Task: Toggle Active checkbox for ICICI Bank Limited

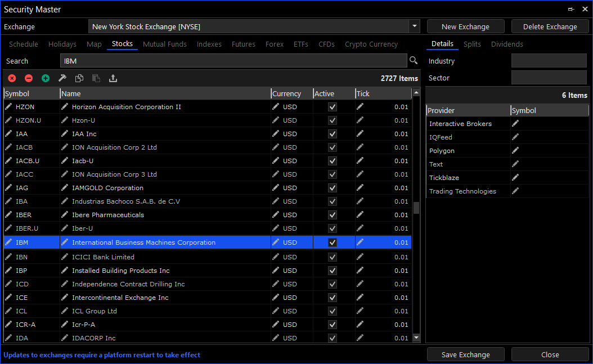Action: (333, 257)
